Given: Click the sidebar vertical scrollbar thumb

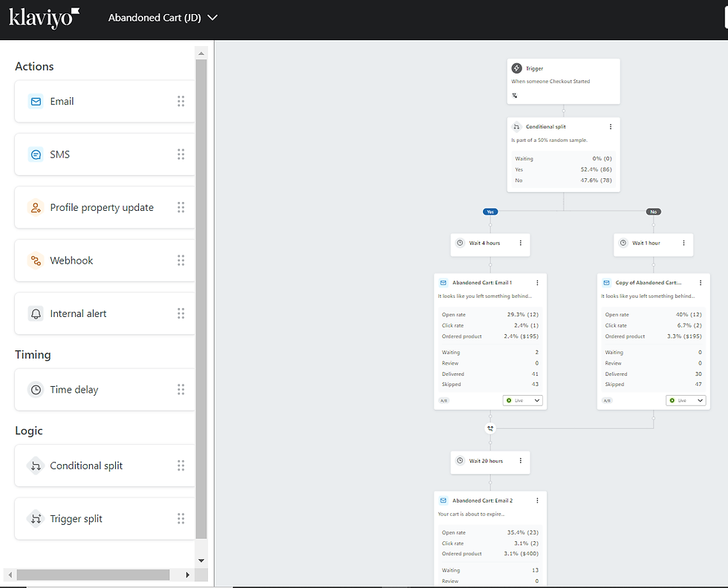Looking at the screenshot, I should click(201, 299).
